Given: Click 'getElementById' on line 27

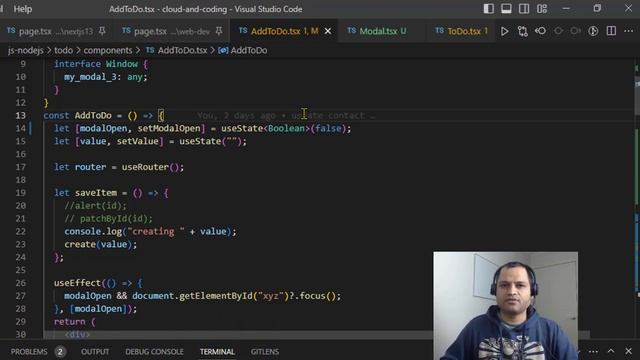Looking at the screenshot, I should [x=216, y=296].
